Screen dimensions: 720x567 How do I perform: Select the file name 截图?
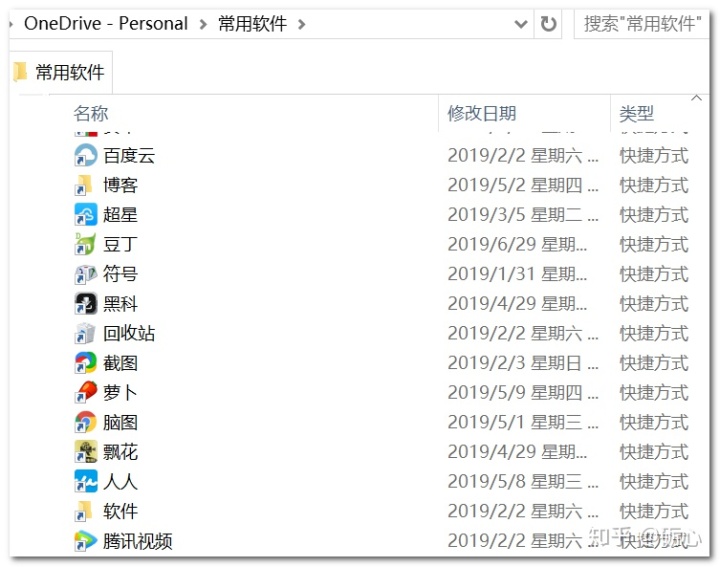pyautogui.click(x=120, y=363)
